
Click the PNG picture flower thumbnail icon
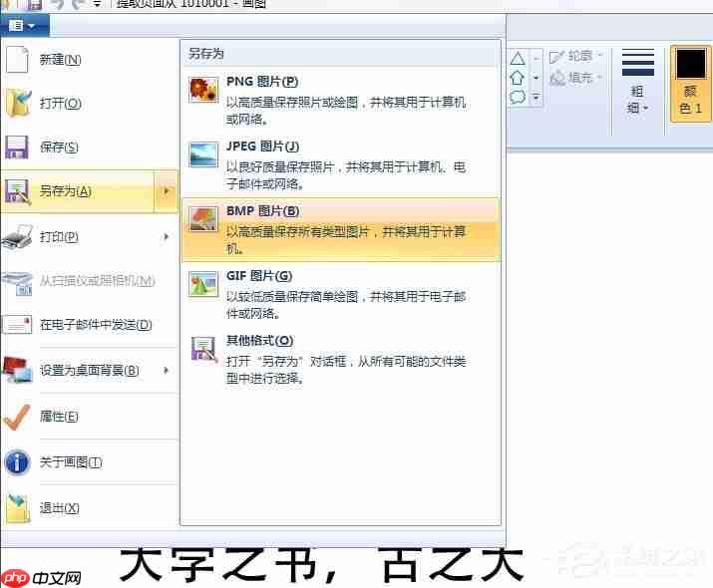tap(203, 90)
